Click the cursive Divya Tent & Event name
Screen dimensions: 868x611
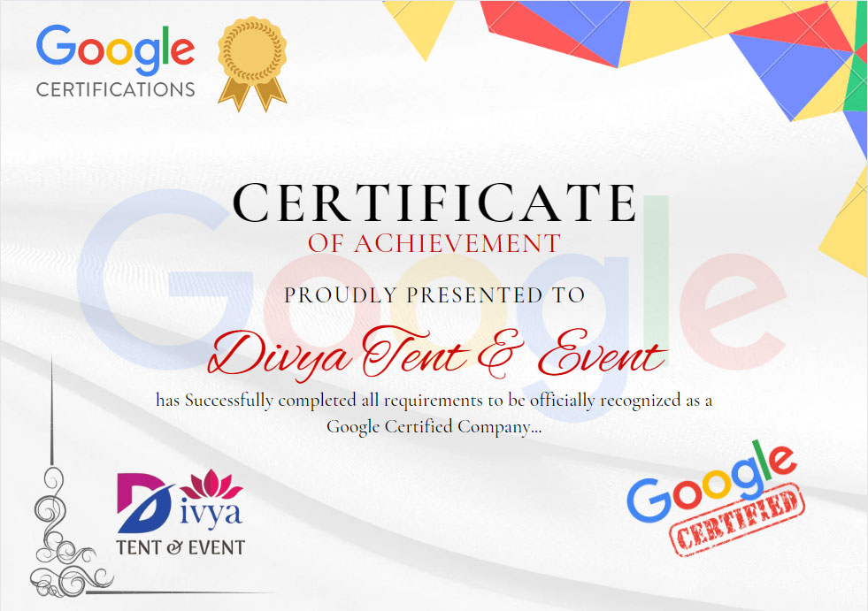(434, 355)
